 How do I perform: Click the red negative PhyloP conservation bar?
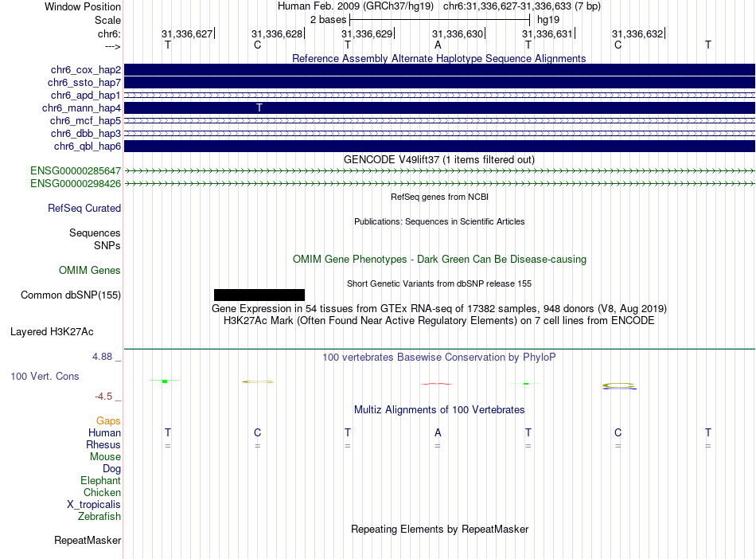point(436,384)
